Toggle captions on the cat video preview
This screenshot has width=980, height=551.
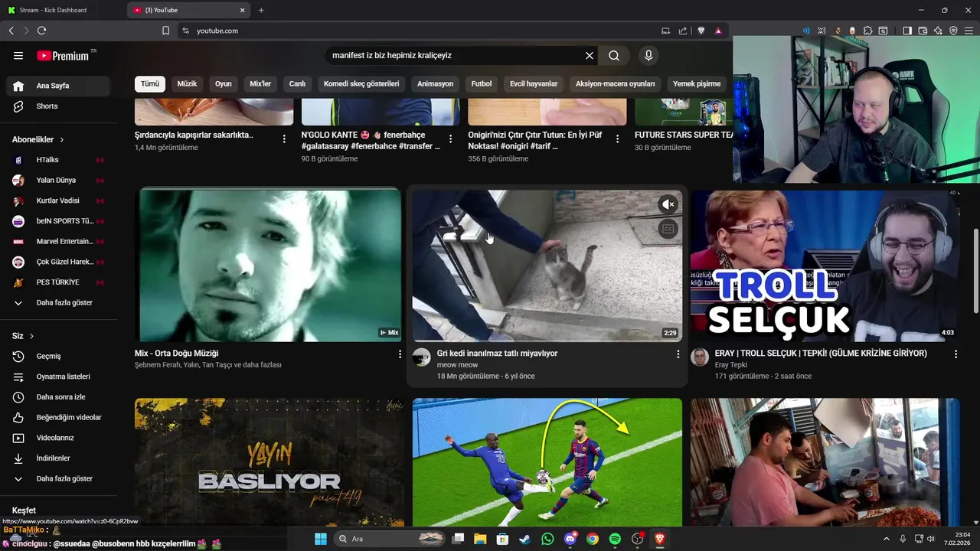[668, 229]
